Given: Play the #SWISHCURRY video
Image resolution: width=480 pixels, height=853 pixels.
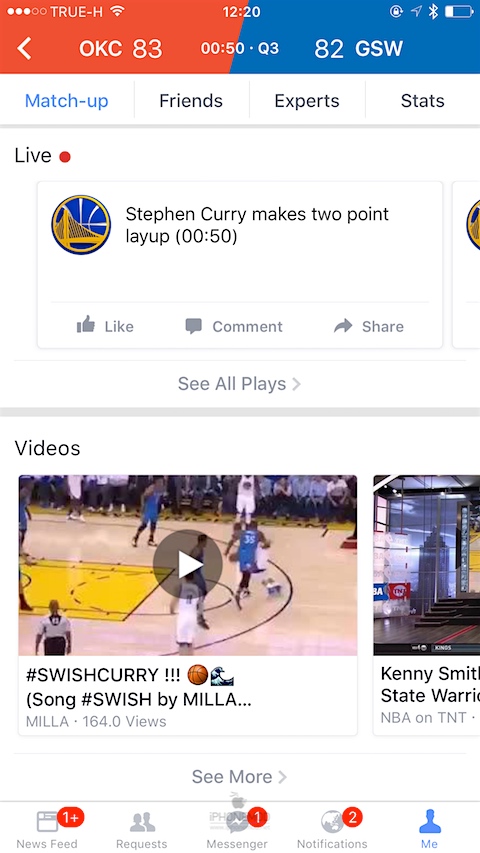Looking at the screenshot, I should (188, 565).
